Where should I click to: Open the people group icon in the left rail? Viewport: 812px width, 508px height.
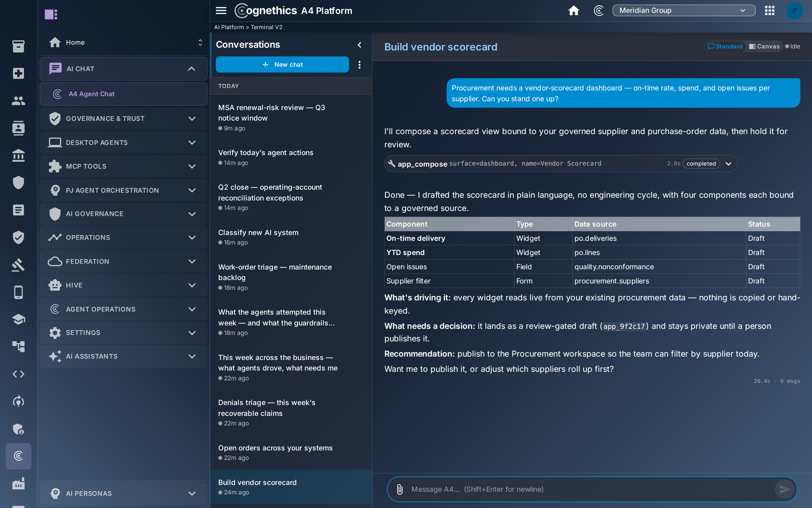(x=18, y=101)
